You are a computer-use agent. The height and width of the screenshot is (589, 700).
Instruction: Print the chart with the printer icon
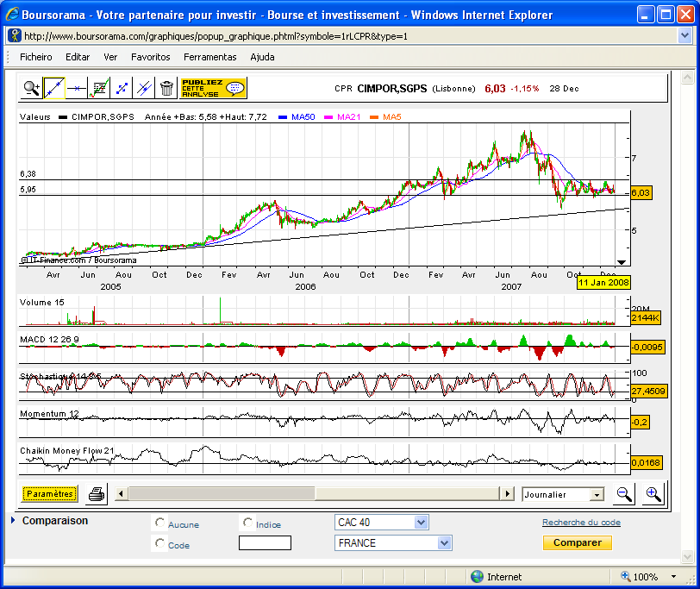coord(97,494)
